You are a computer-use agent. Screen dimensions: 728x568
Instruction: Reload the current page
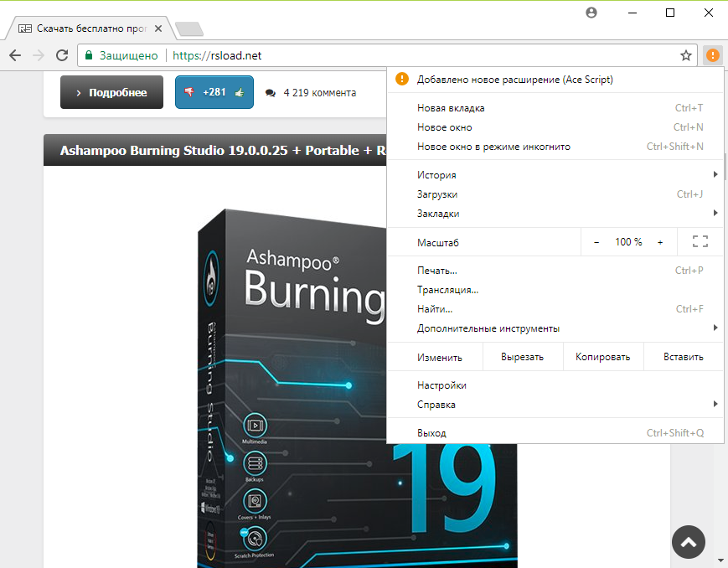click(62, 56)
